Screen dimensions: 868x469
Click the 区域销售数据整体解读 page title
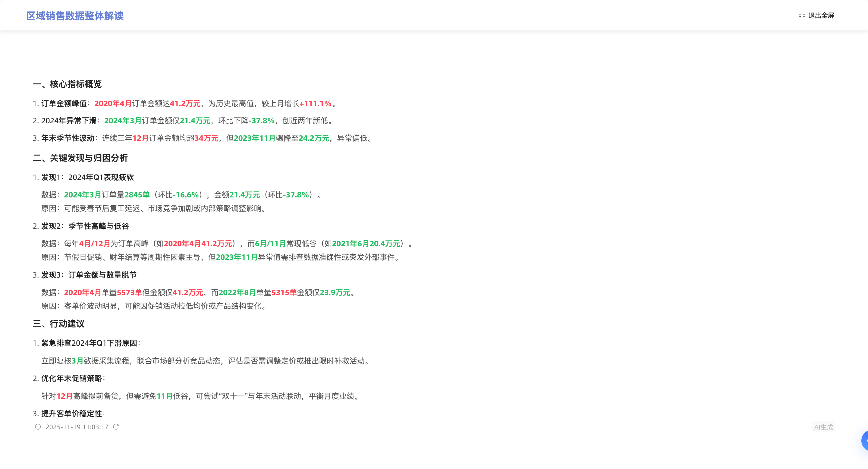[75, 16]
